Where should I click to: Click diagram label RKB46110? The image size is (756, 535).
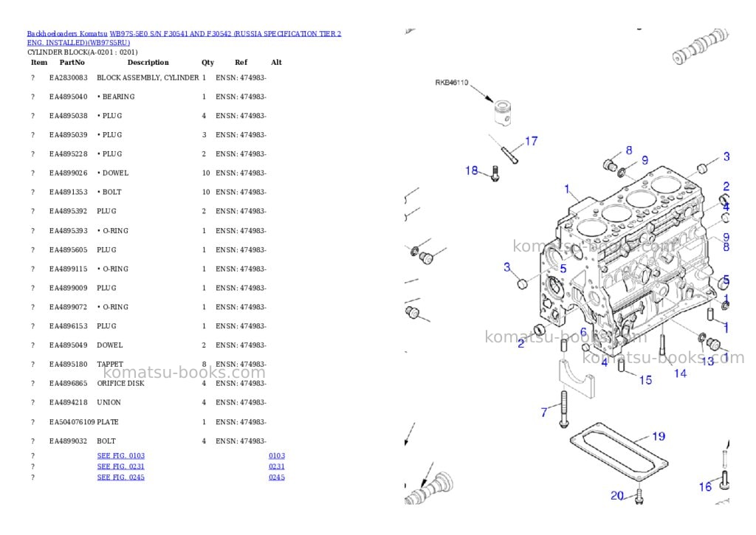pyautogui.click(x=452, y=83)
